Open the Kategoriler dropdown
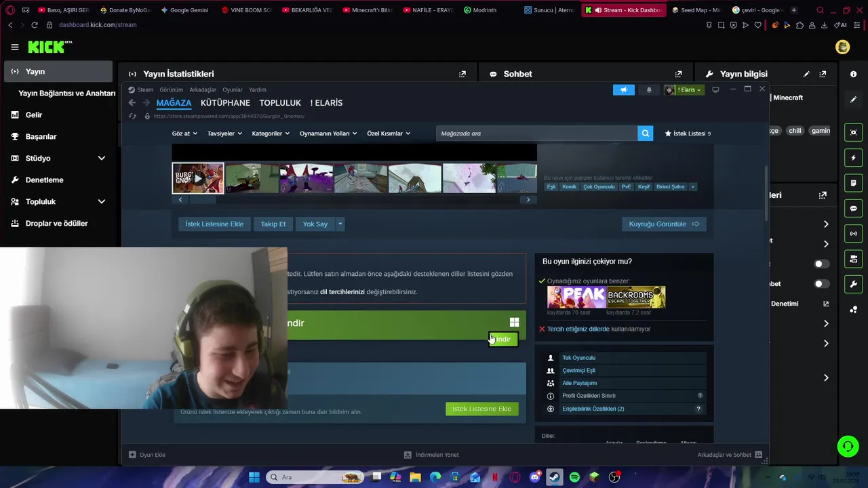This screenshot has height=488, width=868. click(x=271, y=134)
